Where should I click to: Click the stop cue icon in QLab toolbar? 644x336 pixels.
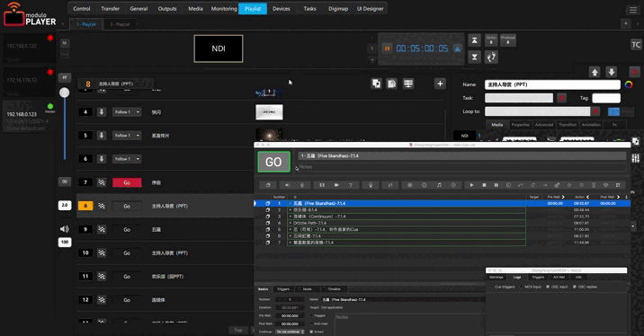(484, 185)
